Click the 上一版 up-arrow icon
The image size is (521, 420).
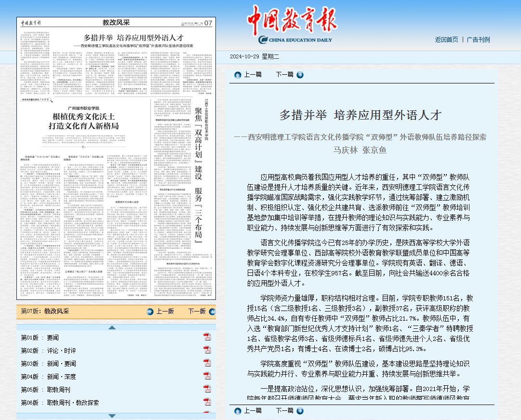click(x=150, y=312)
